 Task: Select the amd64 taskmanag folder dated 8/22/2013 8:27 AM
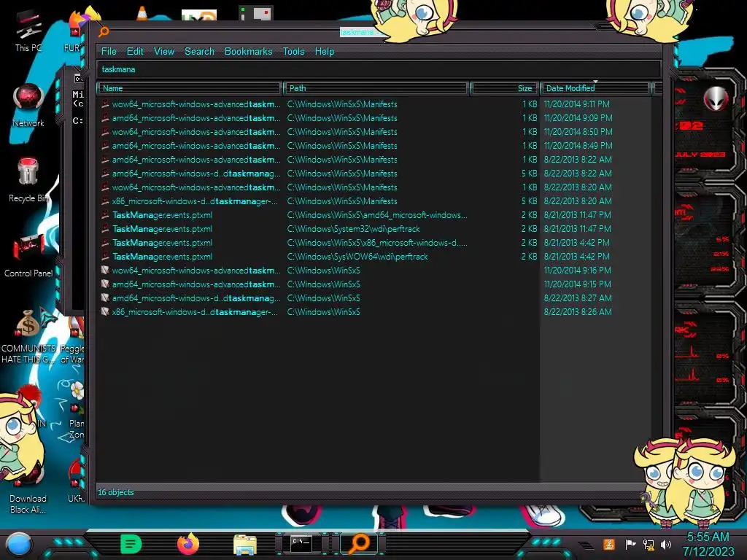pos(196,297)
